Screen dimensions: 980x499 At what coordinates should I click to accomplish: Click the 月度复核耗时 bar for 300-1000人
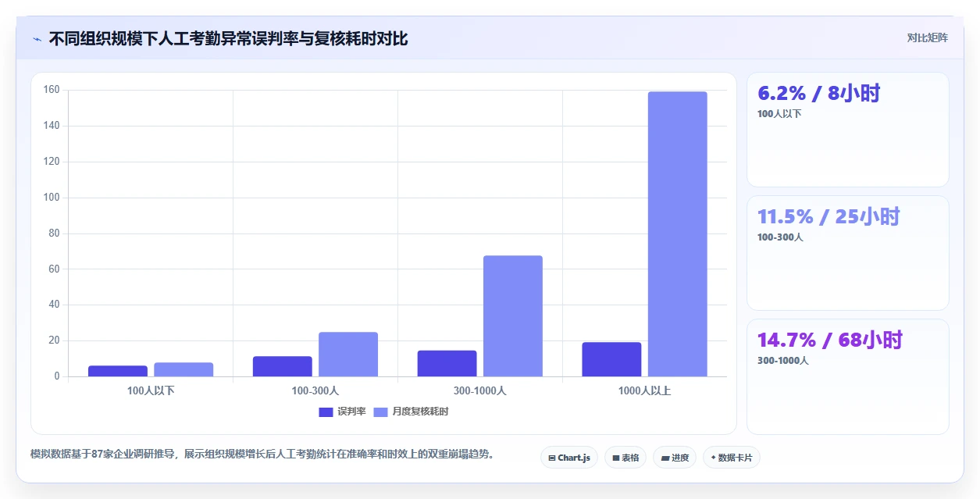pyautogui.click(x=513, y=315)
